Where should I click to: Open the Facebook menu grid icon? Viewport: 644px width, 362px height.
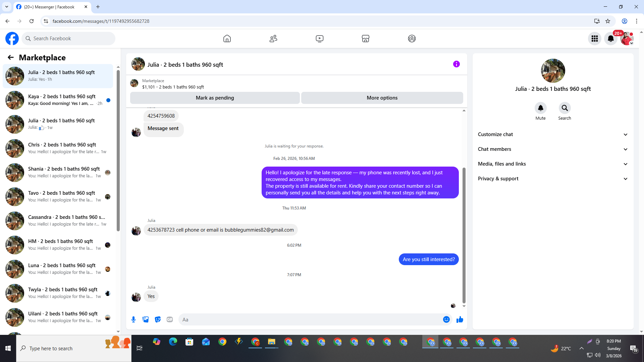point(595,39)
